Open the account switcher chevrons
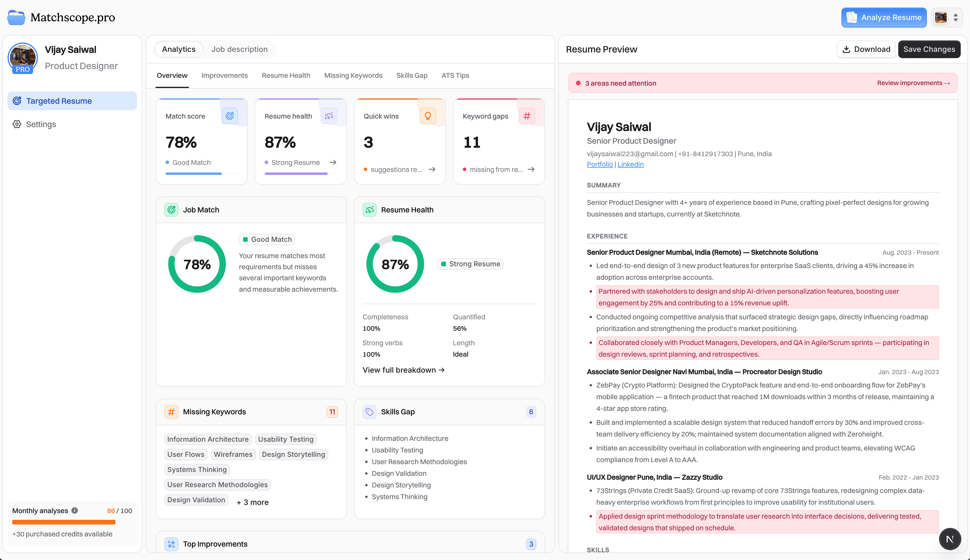 pos(955,17)
